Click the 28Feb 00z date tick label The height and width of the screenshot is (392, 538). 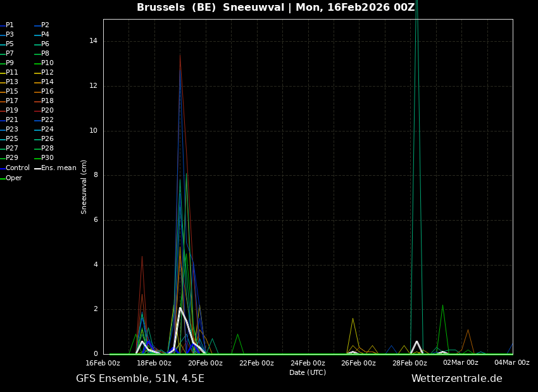tap(410, 363)
